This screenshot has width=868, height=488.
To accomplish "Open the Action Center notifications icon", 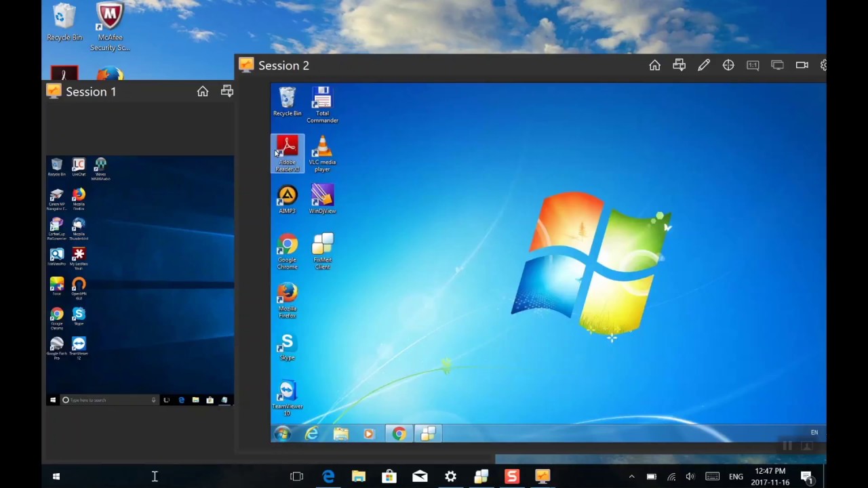I will pyautogui.click(x=807, y=476).
